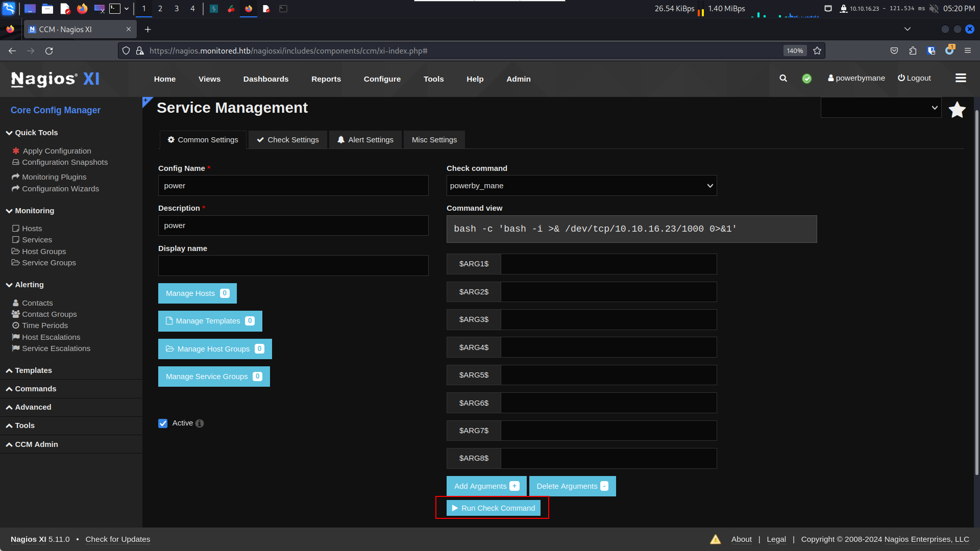
Task: Click into the Config Name field
Action: (293, 186)
